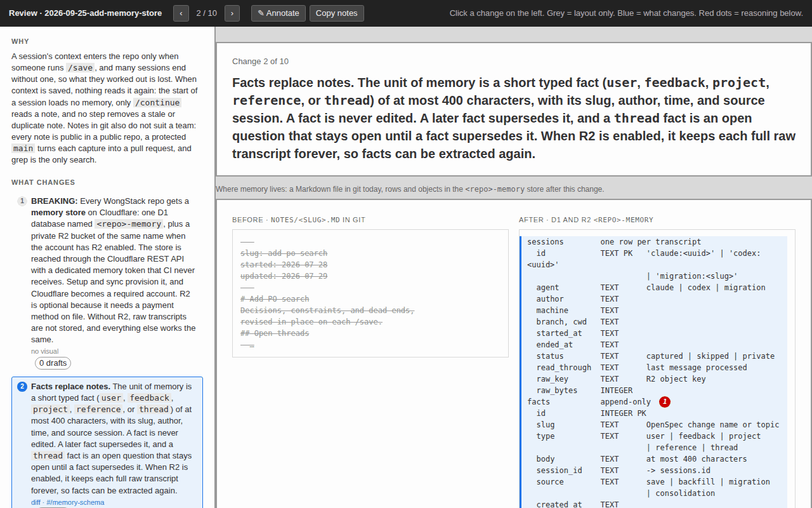Click the Where memory lives caption

coord(410,189)
